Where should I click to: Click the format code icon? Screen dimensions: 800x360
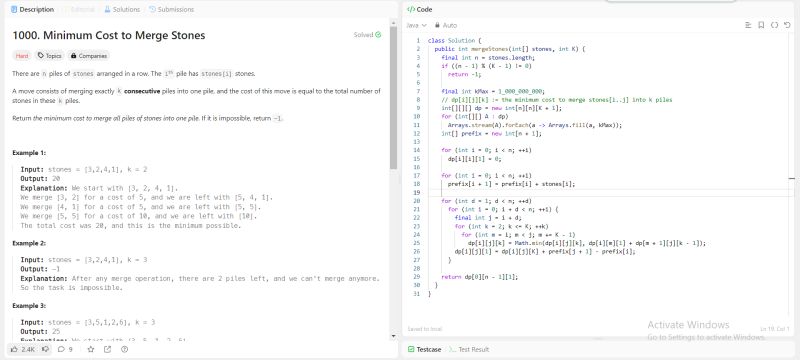748,25
